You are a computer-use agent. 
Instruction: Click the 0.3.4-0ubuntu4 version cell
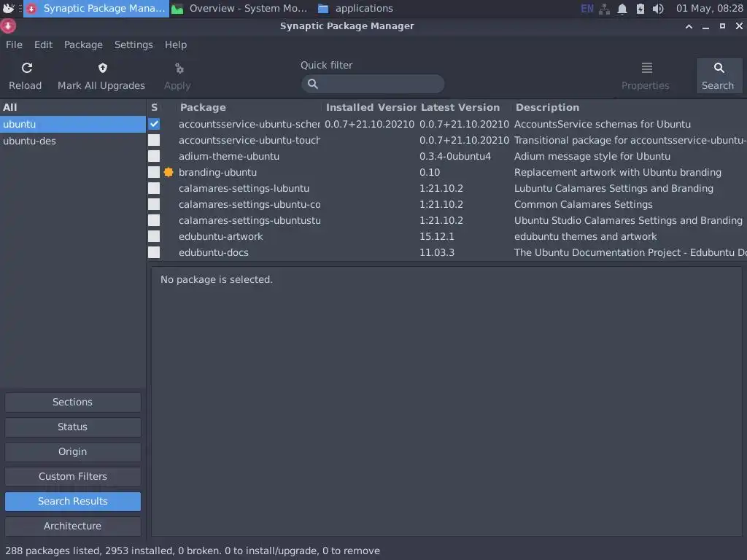pyautogui.click(x=455, y=156)
